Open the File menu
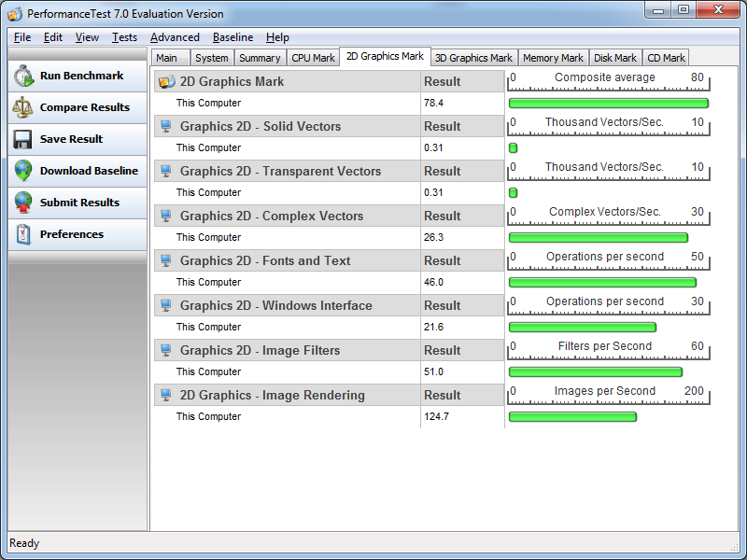This screenshot has width=747, height=560. pos(22,37)
